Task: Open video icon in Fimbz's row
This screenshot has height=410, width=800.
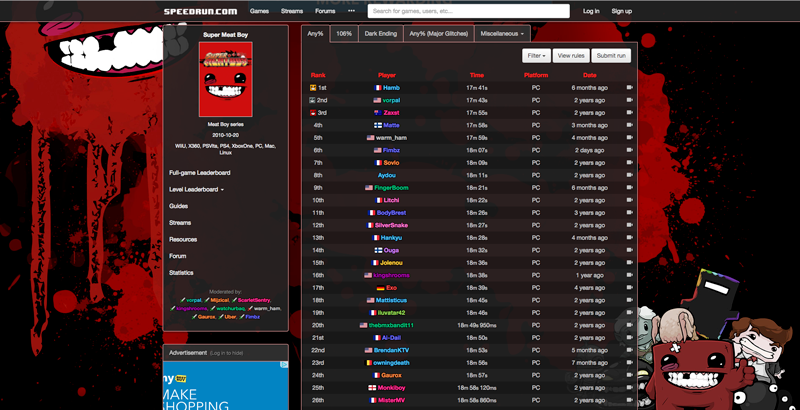Action: pyautogui.click(x=629, y=150)
